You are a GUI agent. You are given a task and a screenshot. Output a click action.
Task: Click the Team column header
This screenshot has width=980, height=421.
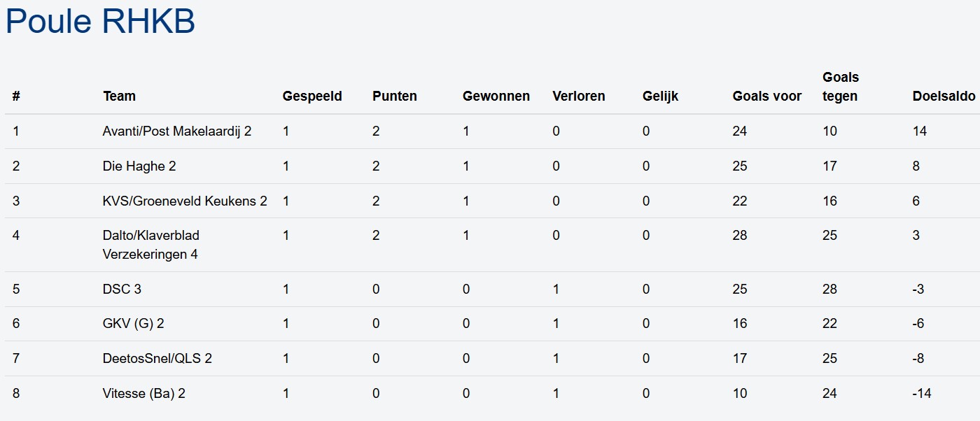click(119, 97)
